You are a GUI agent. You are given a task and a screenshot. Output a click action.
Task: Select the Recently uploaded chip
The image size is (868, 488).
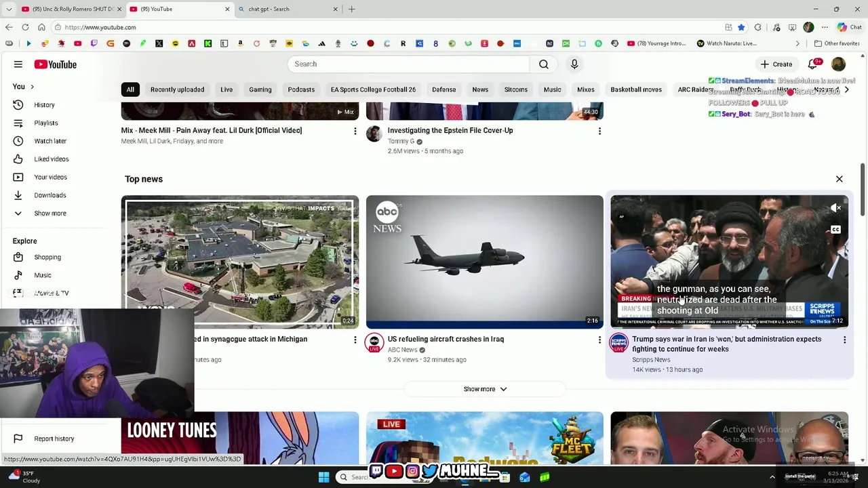pos(177,89)
